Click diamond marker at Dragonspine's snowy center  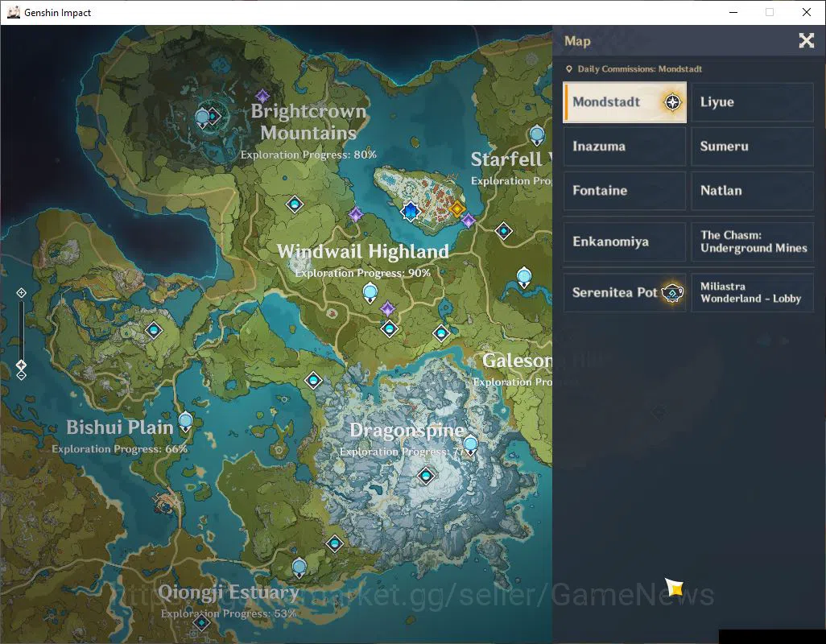point(426,476)
